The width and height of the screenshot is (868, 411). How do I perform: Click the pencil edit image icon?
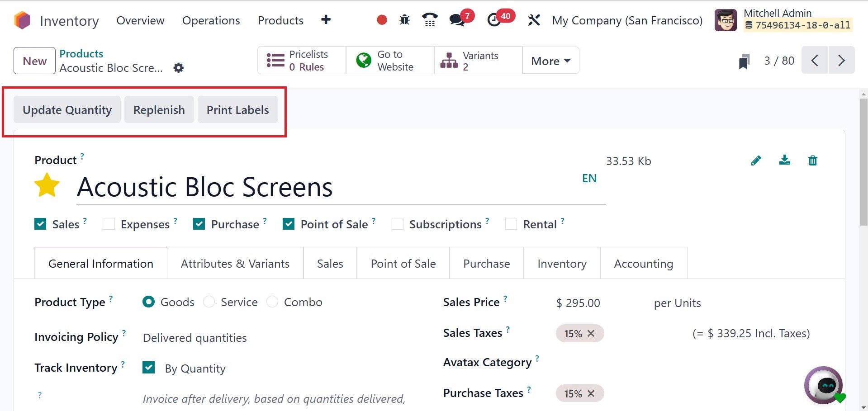pyautogui.click(x=756, y=161)
